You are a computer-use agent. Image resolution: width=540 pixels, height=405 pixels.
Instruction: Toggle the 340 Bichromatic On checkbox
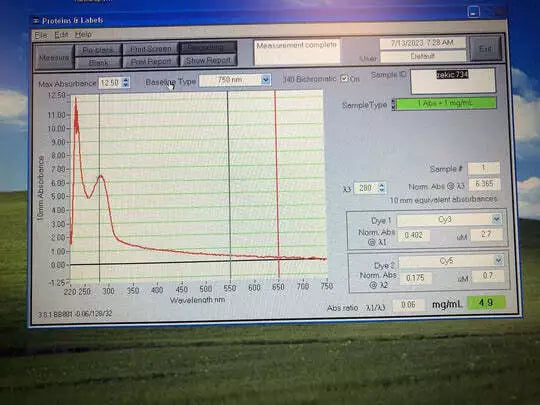[x=344, y=78]
